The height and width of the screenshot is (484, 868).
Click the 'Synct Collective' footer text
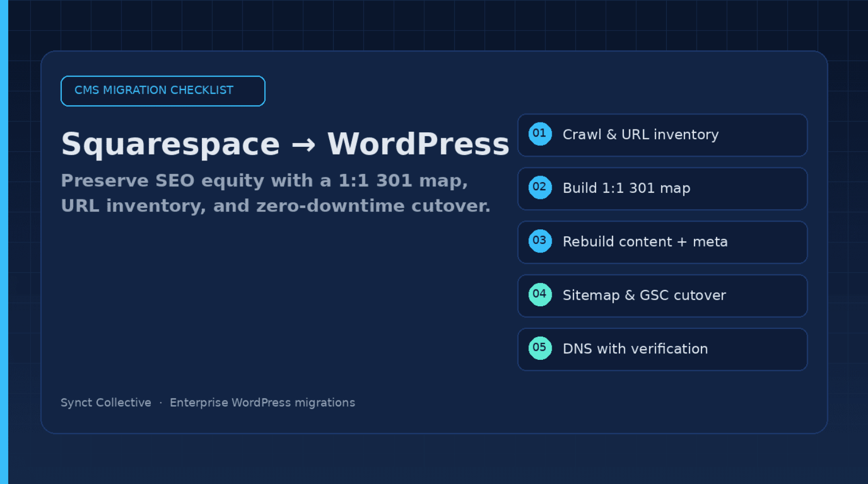coord(106,403)
